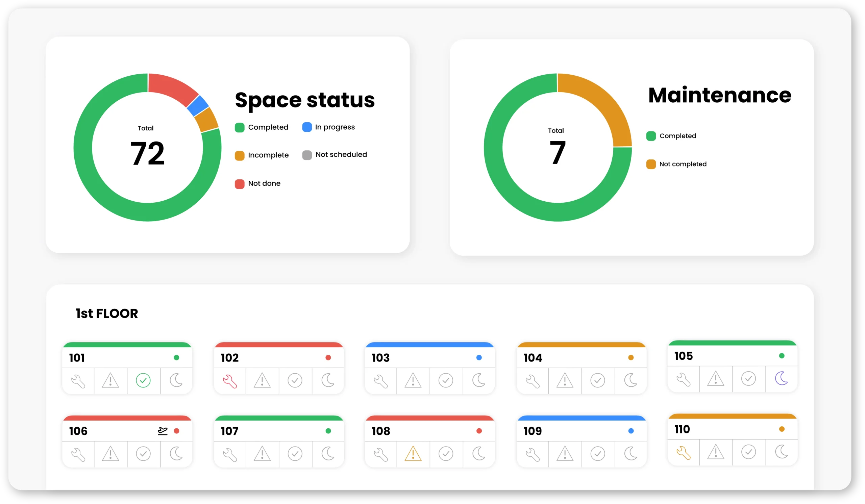865x504 pixels.
Task: Click the red wrench icon in room 102
Action: 230,381
